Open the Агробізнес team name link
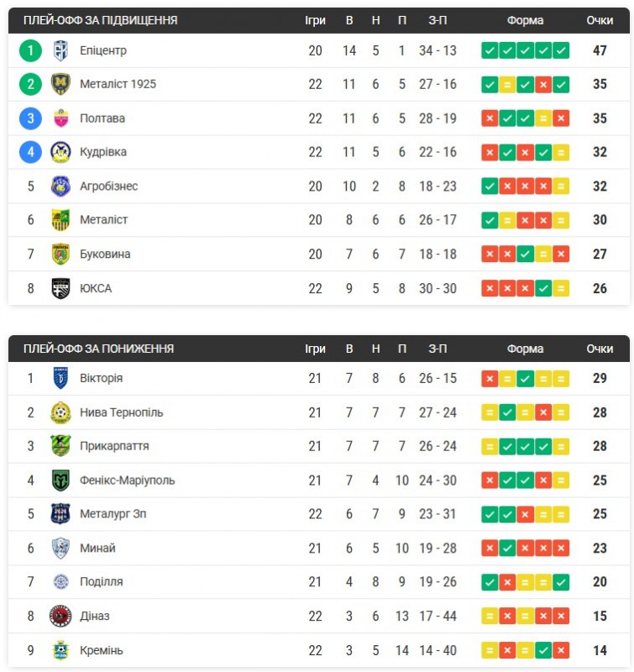The image size is (634, 672). pos(109,186)
